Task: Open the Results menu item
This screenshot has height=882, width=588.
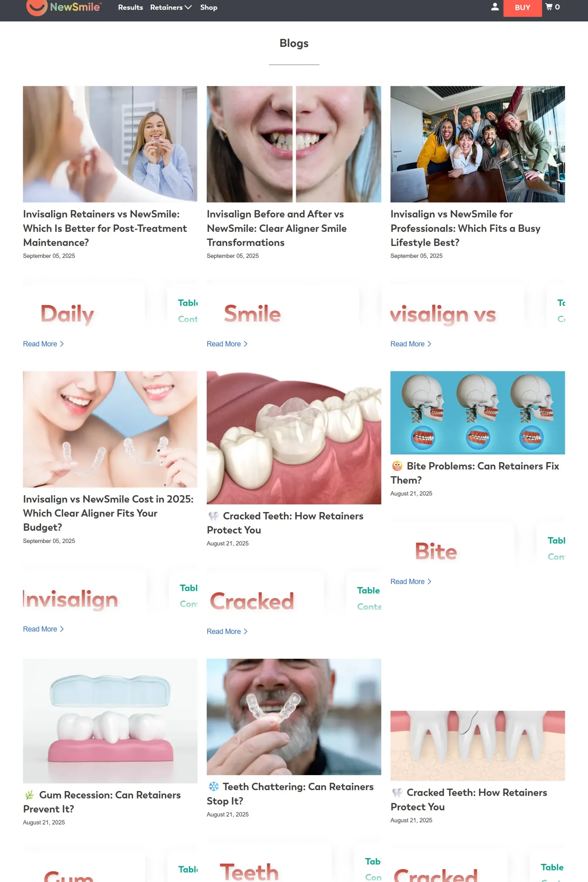Action: [130, 8]
